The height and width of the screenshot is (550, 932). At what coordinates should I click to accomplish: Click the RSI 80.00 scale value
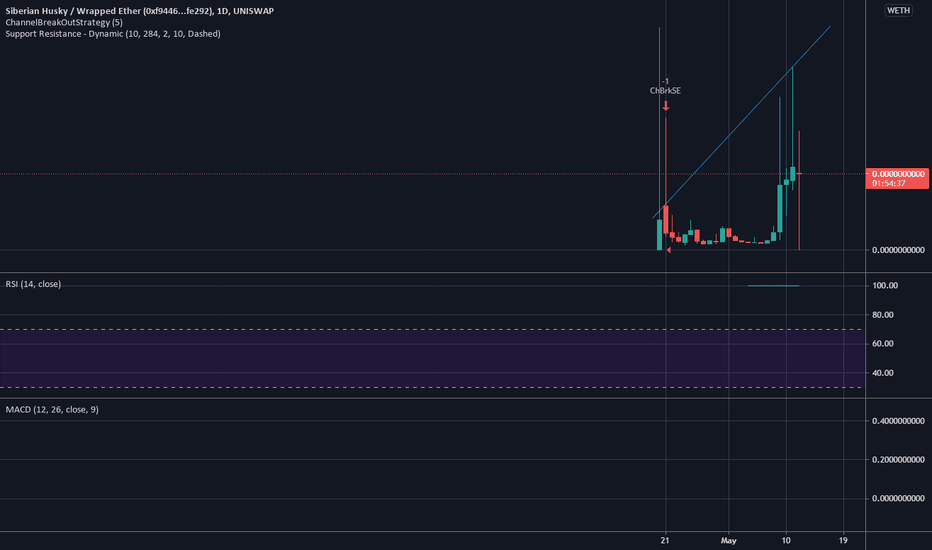883,315
